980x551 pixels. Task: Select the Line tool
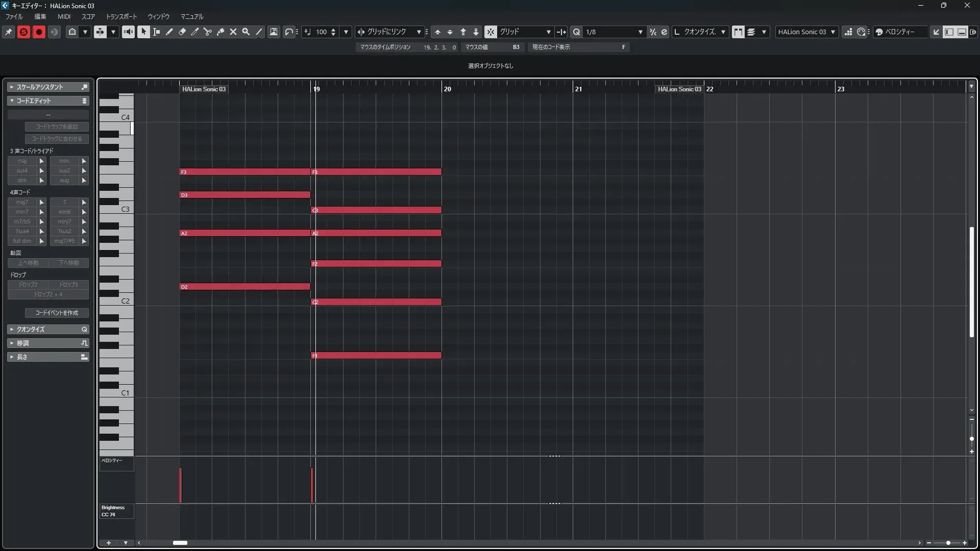click(x=259, y=32)
